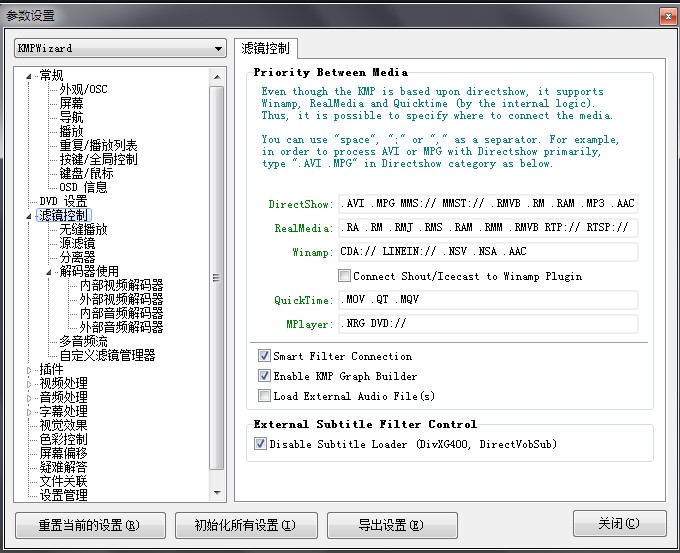Image resolution: width=680 pixels, height=553 pixels.
Task: Open 自定义滤镜管理器 settings
Action: tap(107, 355)
